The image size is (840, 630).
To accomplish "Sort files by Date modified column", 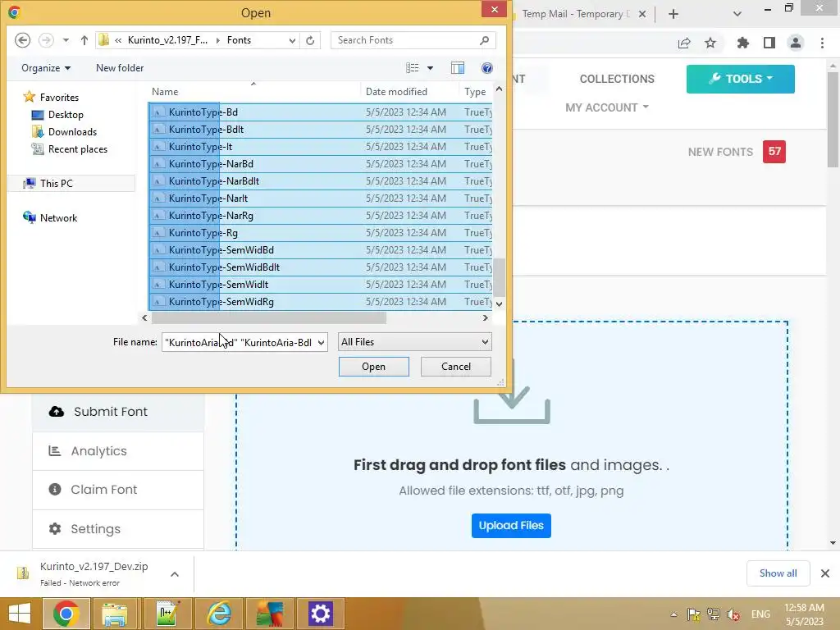I will (396, 92).
